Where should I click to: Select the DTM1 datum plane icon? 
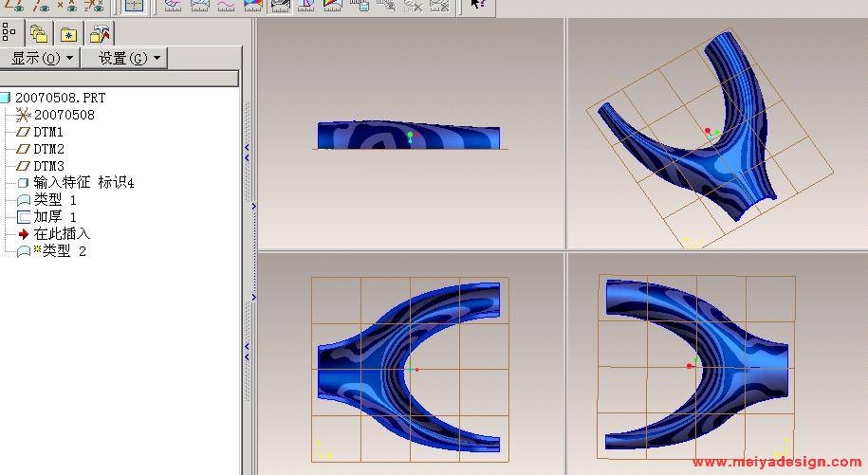pyautogui.click(x=25, y=133)
